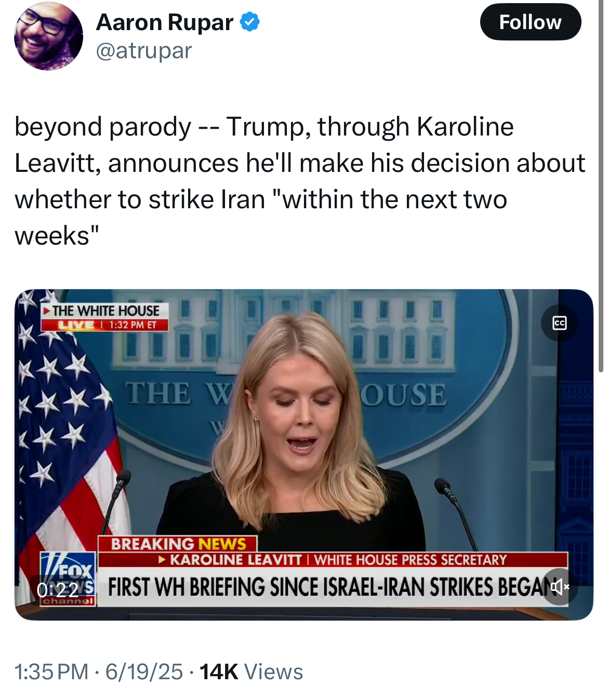Image resolution: width=608 pixels, height=700 pixels.
Task: Open Aaron Rupar's profile picture
Action: tap(48, 36)
